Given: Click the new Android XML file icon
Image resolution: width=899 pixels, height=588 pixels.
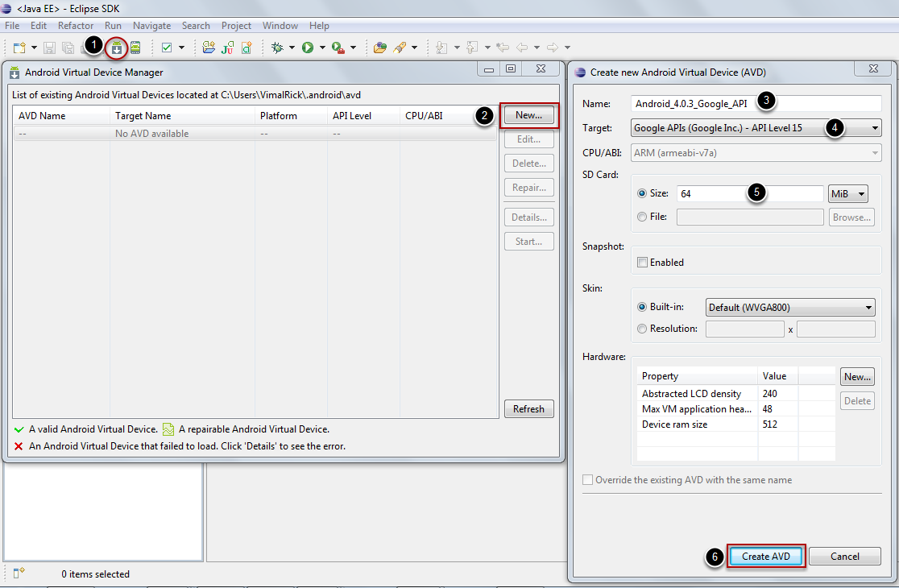Looking at the screenshot, I should pos(246,48).
